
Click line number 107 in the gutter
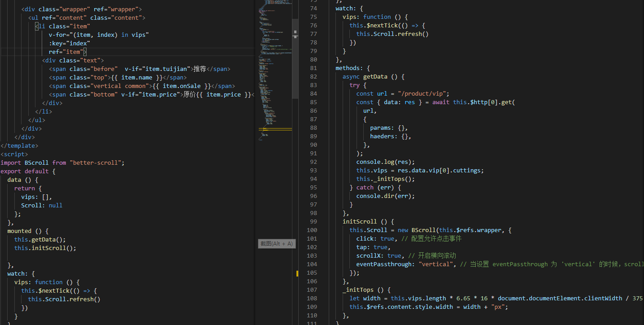[312, 290]
